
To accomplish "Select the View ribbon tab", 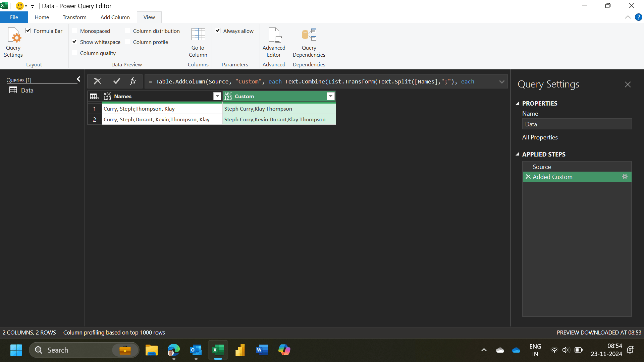I will (149, 17).
